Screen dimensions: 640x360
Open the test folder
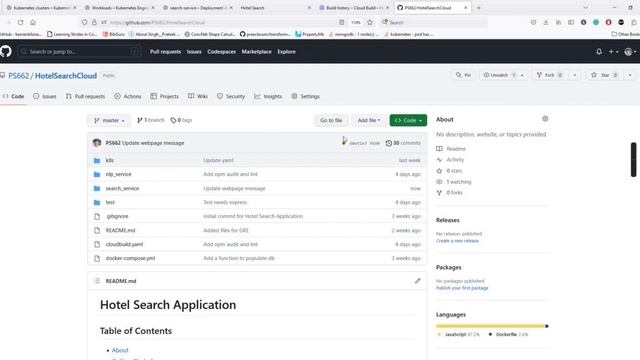click(110, 202)
